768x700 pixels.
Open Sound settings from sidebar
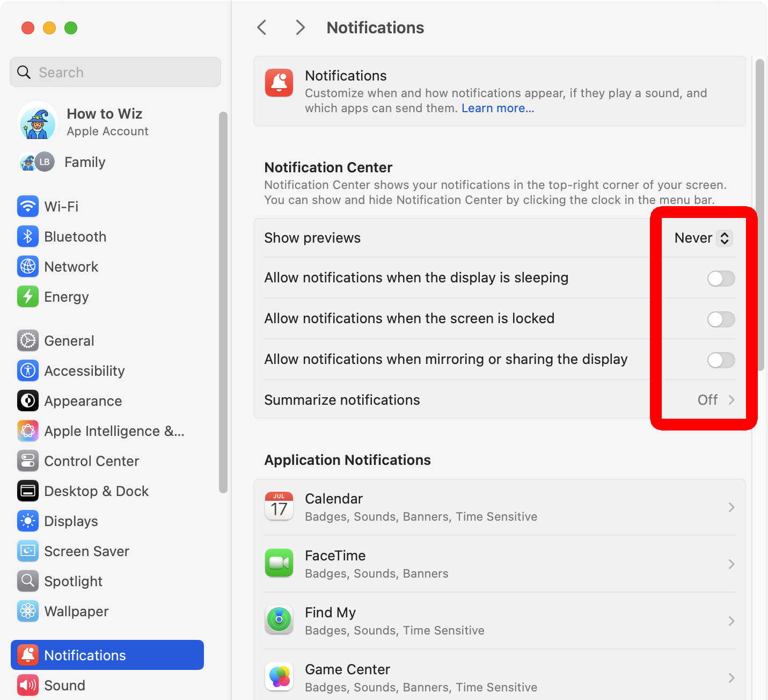[x=64, y=685]
